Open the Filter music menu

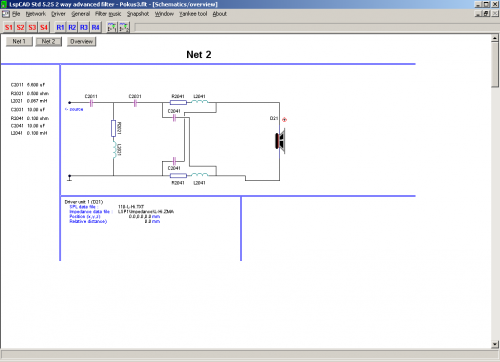(x=108, y=14)
